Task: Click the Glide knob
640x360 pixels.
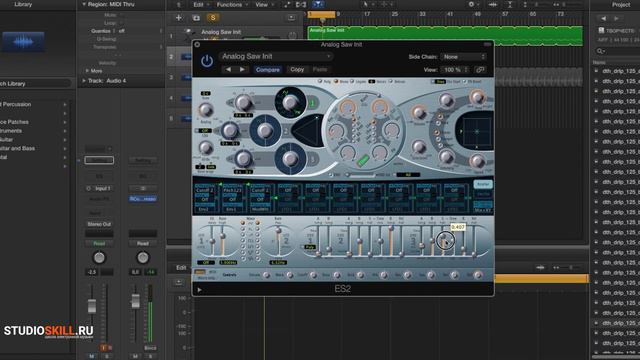Action: [x=206, y=148]
